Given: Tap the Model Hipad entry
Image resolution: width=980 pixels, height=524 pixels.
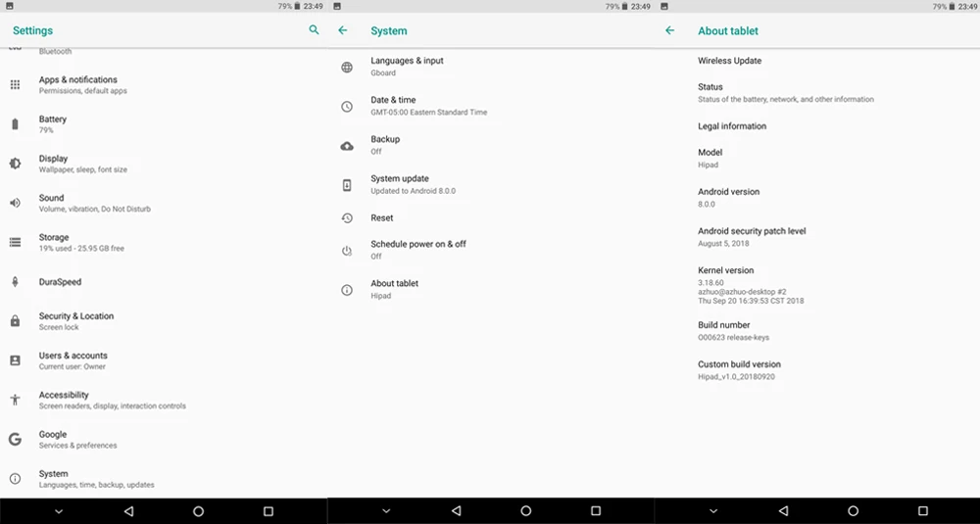Looking at the screenshot, I should (x=817, y=159).
